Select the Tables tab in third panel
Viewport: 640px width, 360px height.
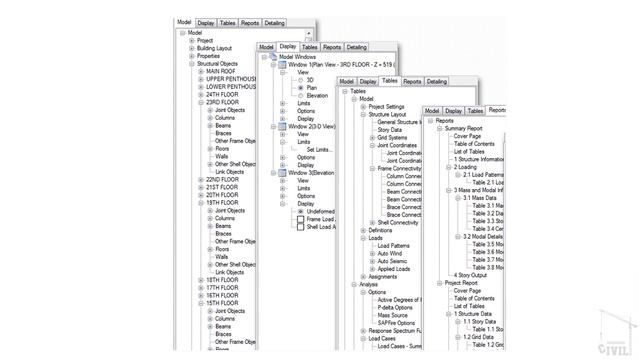click(x=389, y=81)
